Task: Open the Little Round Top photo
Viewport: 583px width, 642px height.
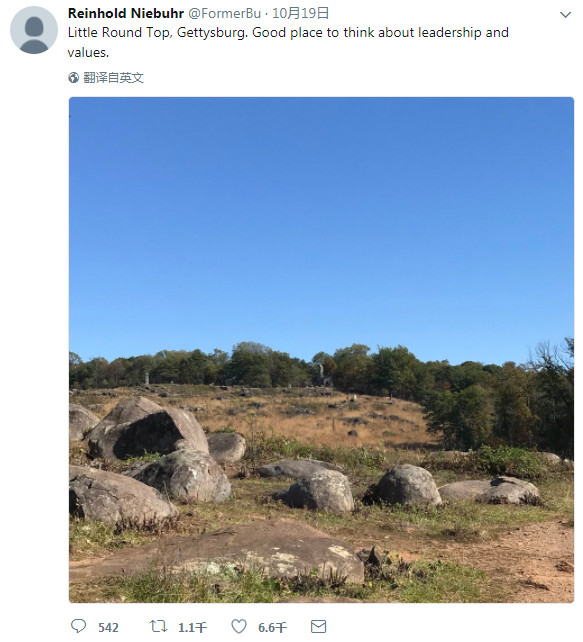Action: (x=321, y=350)
